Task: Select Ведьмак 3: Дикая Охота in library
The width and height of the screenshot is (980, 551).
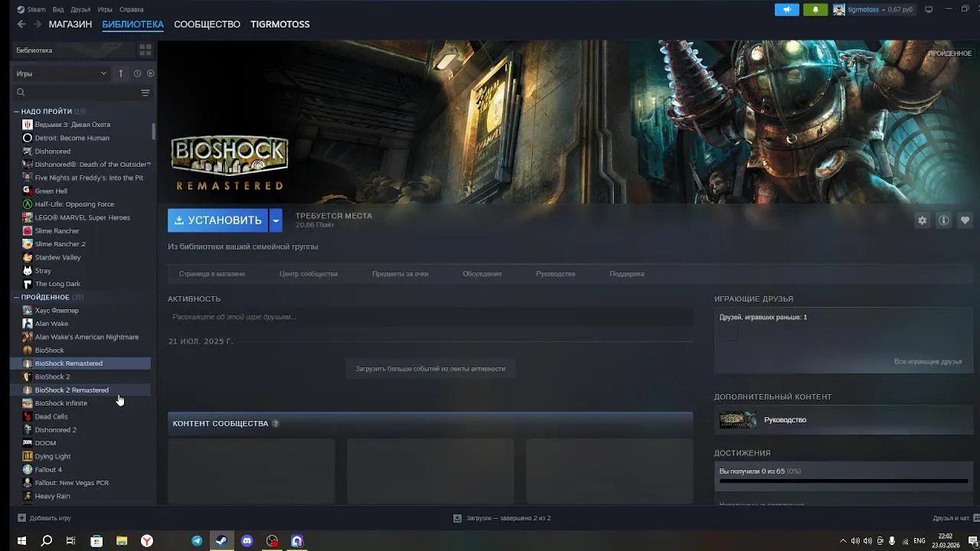Action: click(x=80, y=125)
